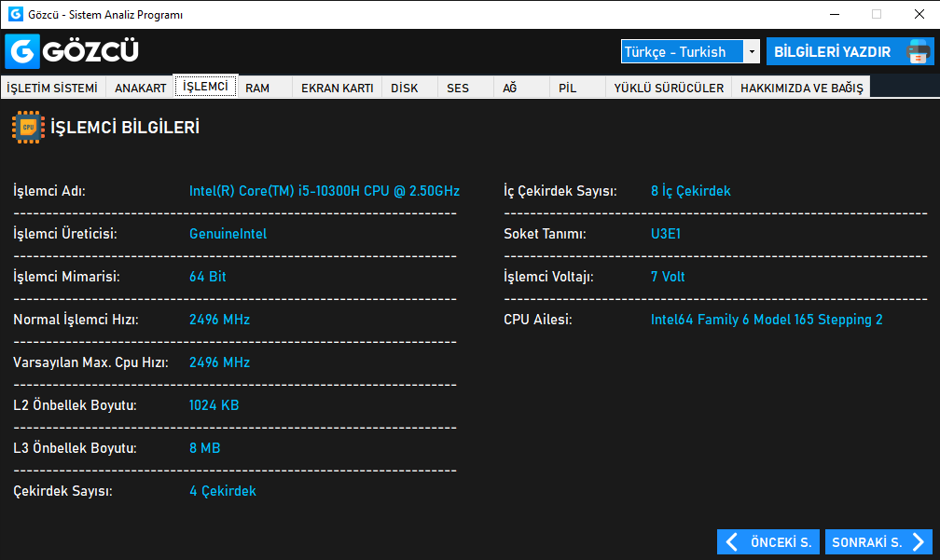Click the İşlemci Voltajı label
940x560 pixels.
[548, 277]
